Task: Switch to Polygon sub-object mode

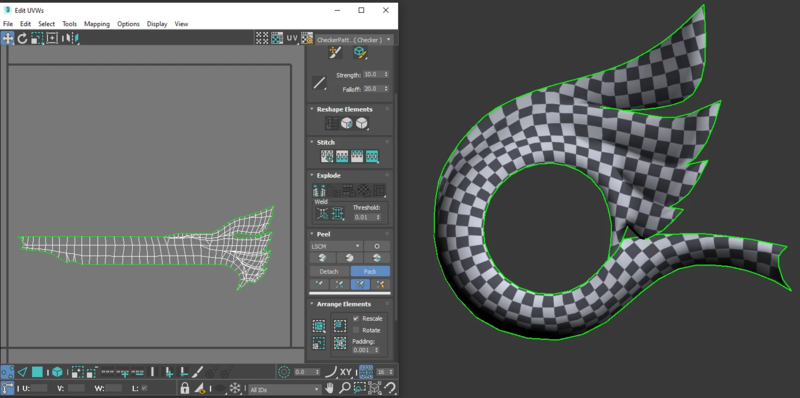Action: point(37,372)
